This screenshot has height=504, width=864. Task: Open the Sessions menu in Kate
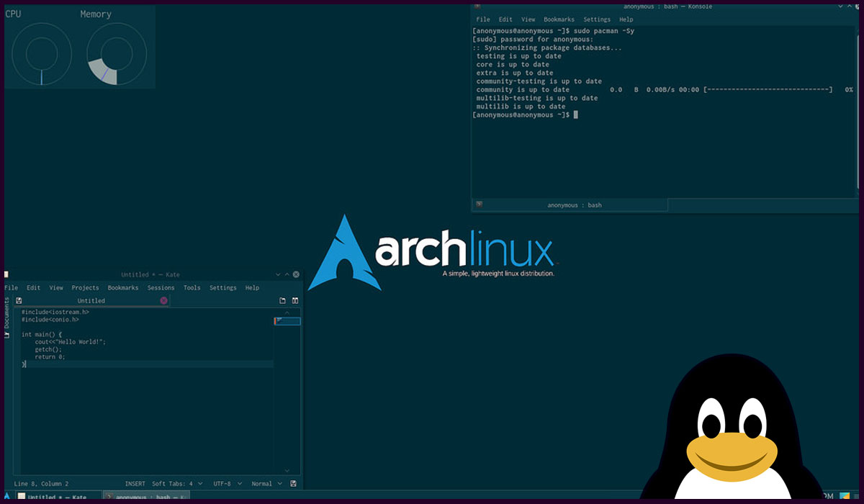tap(161, 287)
